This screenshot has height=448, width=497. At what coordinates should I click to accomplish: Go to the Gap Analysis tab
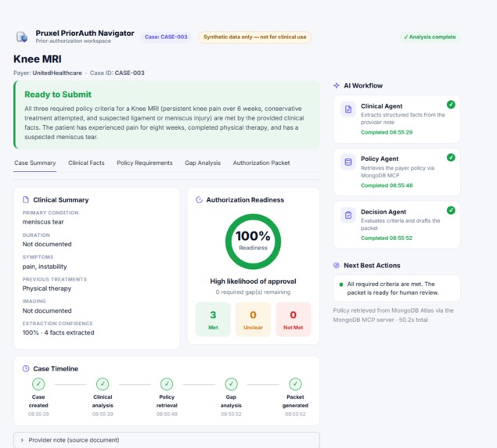(x=203, y=163)
